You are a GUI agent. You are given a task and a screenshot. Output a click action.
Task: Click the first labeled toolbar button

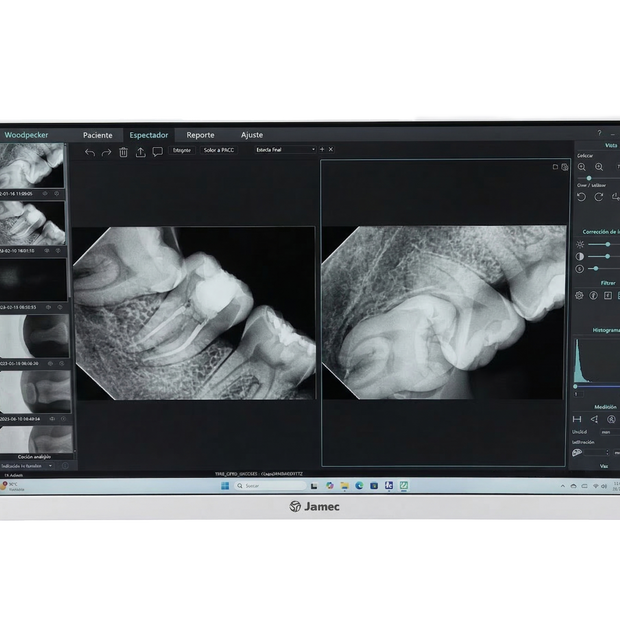pos(182,150)
